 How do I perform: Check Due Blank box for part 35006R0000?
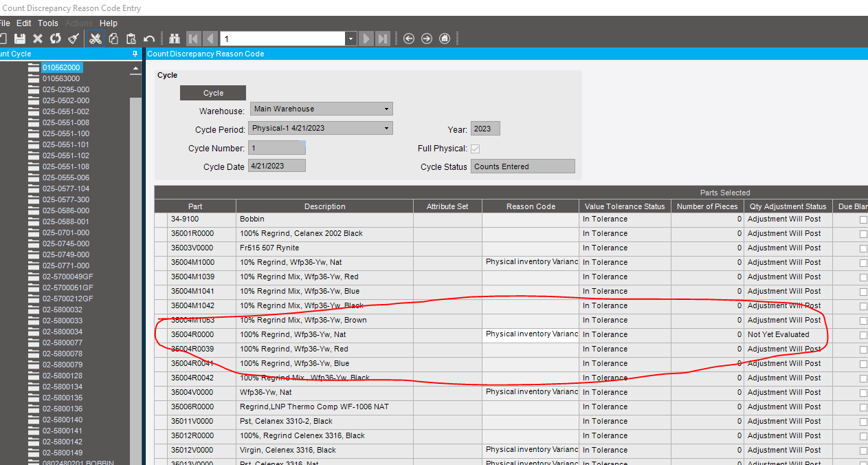863,407
